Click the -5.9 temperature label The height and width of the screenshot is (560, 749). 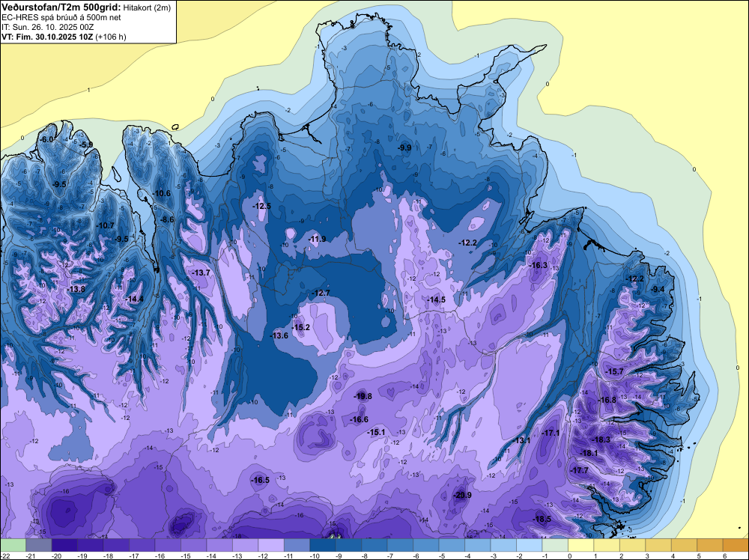[x=86, y=144]
